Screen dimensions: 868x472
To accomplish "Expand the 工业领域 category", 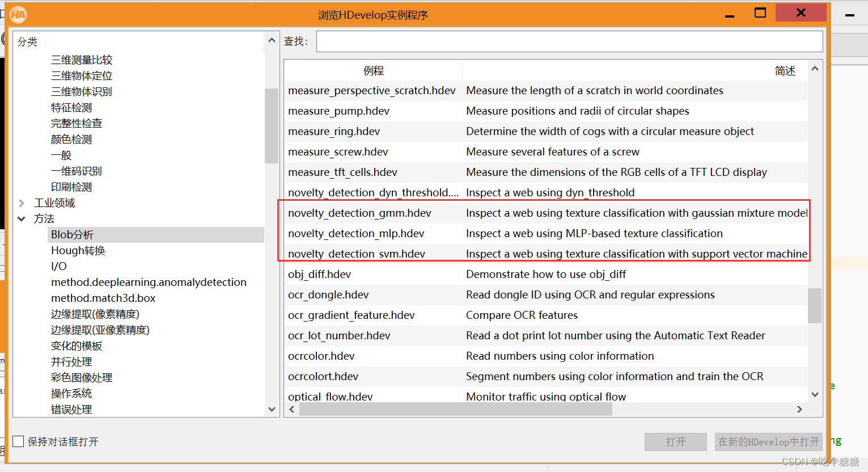I will [22, 203].
